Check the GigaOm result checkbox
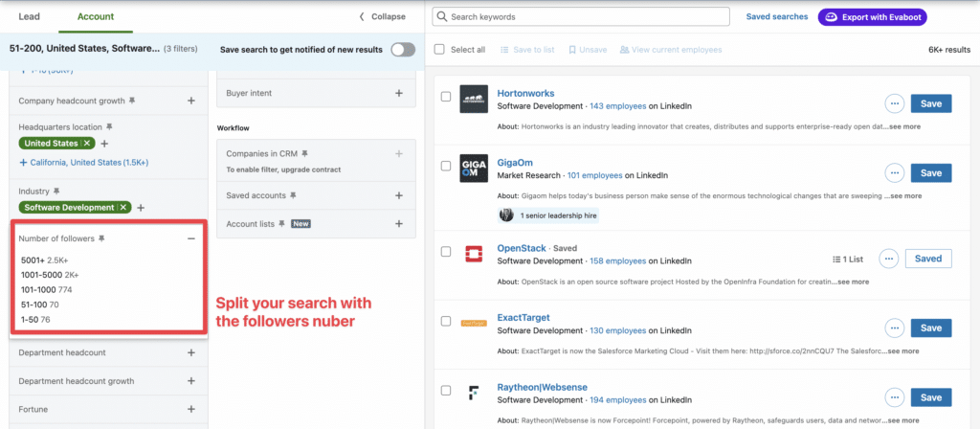This screenshot has width=980, height=429. (446, 166)
